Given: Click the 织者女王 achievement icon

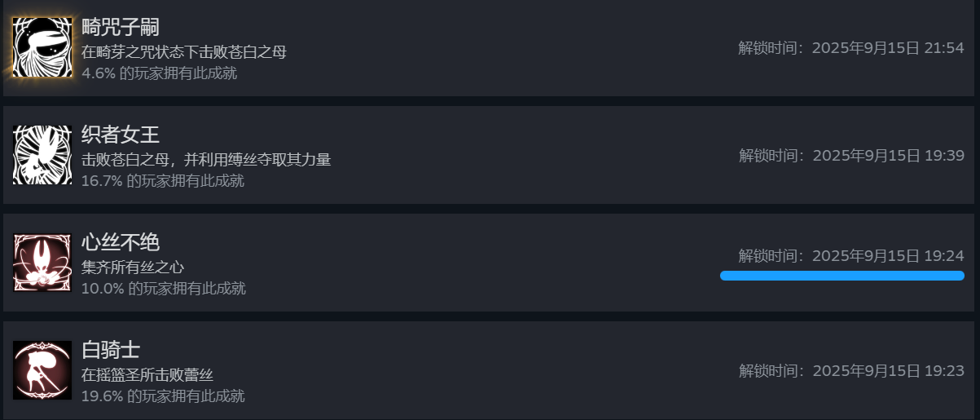Looking at the screenshot, I should (x=42, y=155).
